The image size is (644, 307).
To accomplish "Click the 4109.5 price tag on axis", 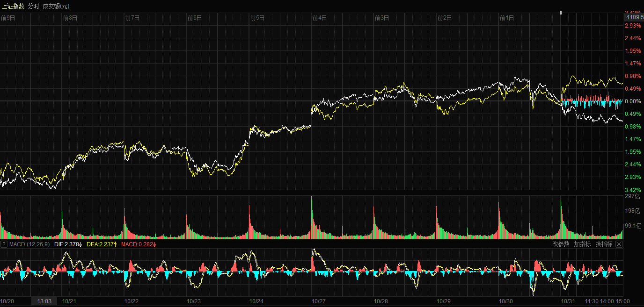I will (635, 17).
